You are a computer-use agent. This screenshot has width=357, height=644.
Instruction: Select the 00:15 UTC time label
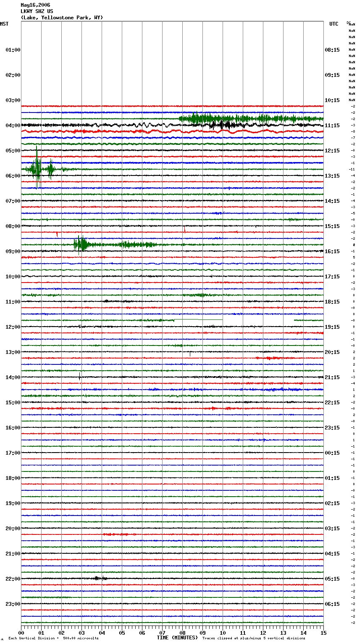click(332, 453)
